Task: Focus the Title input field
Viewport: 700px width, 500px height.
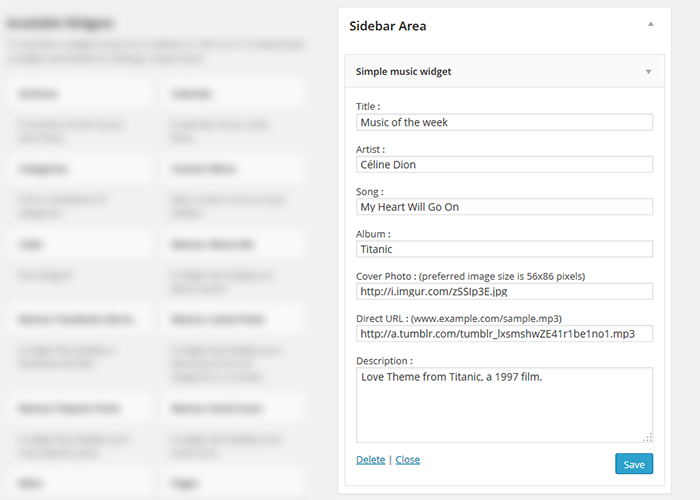Action: (x=504, y=122)
